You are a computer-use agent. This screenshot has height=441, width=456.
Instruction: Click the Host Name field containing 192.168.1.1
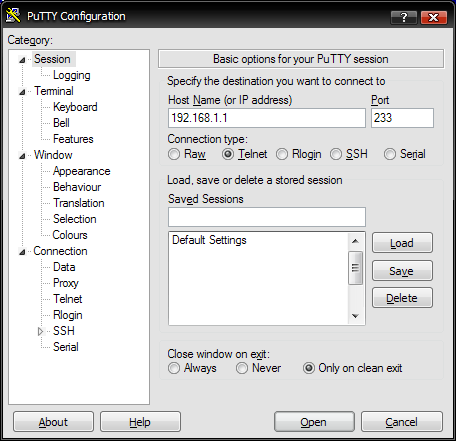(267, 118)
